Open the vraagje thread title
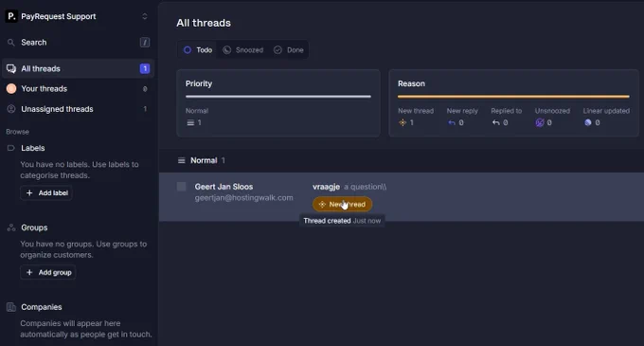Viewport: 644px width, 346px height. [326, 187]
